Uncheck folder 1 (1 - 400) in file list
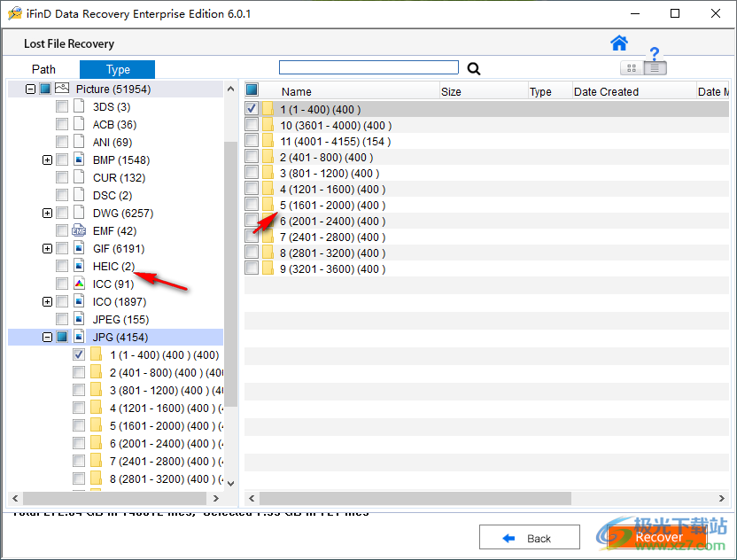Image resolution: width=737 pixels, height=560 pixels. (x=252, y=109)
